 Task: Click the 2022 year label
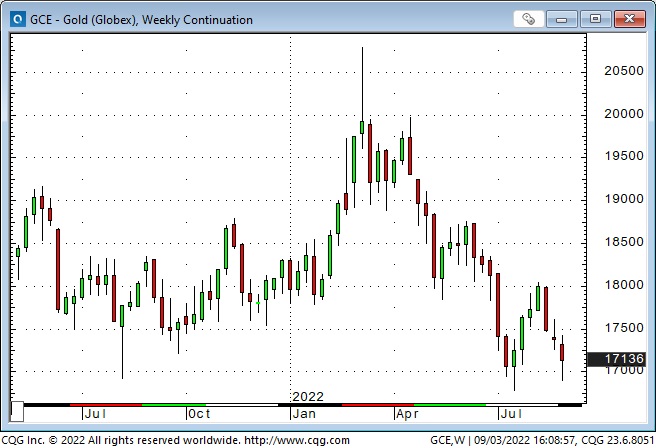point(308,397)
